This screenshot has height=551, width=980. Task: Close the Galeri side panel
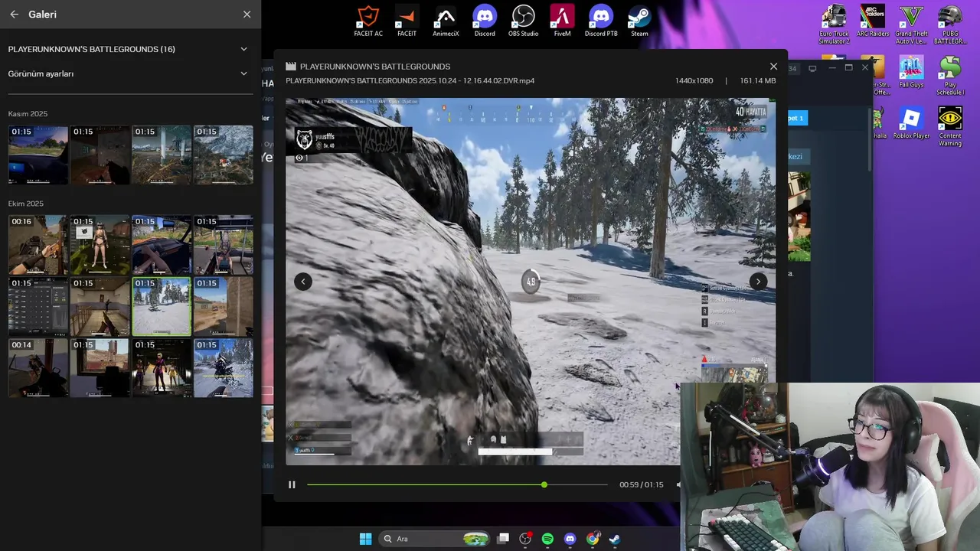[x=247, y=14]
